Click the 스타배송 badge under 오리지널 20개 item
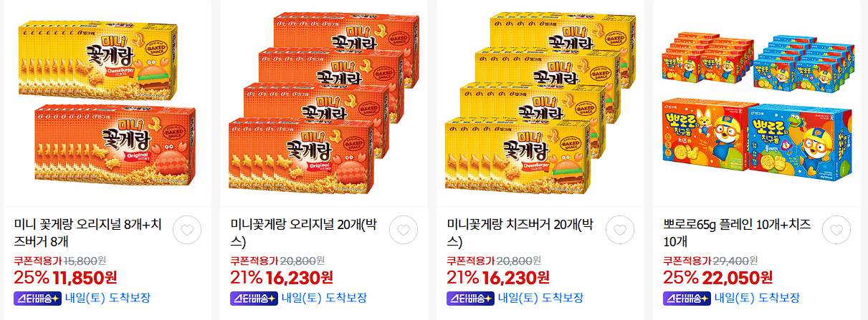The height and width of the screenshot is (320, 868). point(253,298)
